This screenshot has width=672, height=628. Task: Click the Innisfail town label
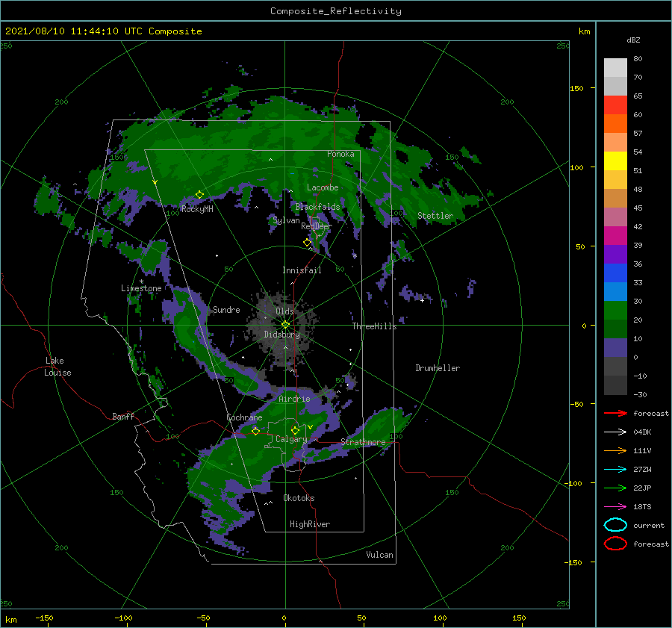coord(302,270)
